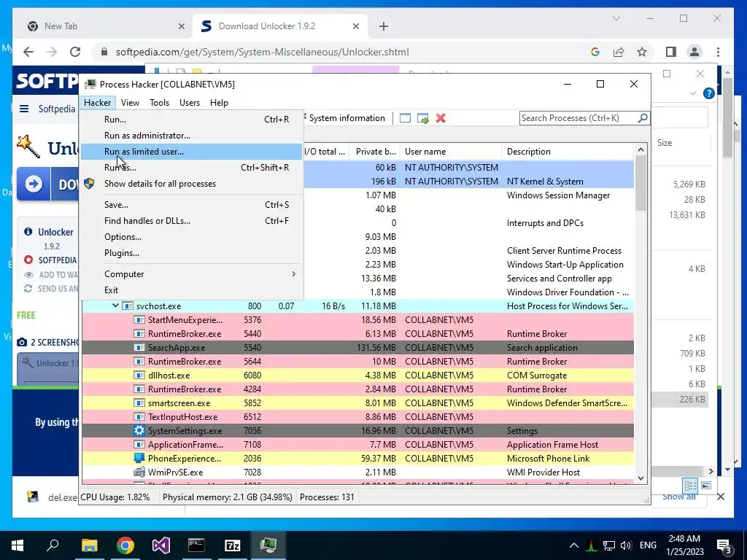This screenshot has width=747, height=560.
Task: Open a new Chrome tab
Action: tap(384, 26)
